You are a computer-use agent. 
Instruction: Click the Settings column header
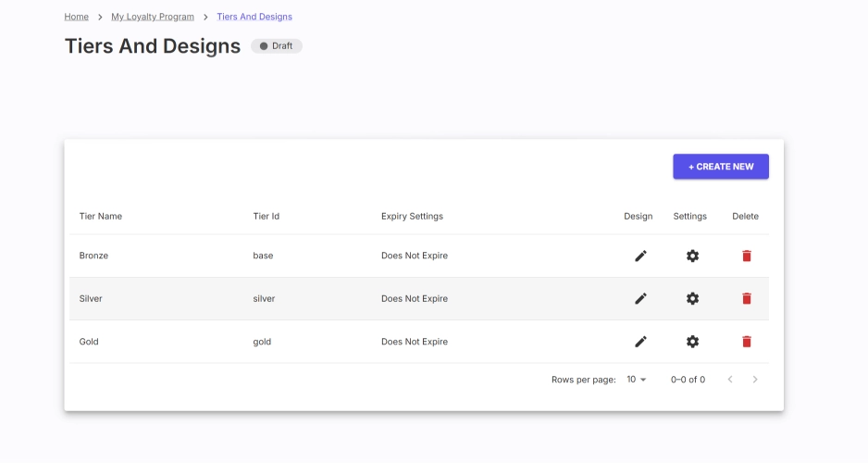[x=689, y=216]
